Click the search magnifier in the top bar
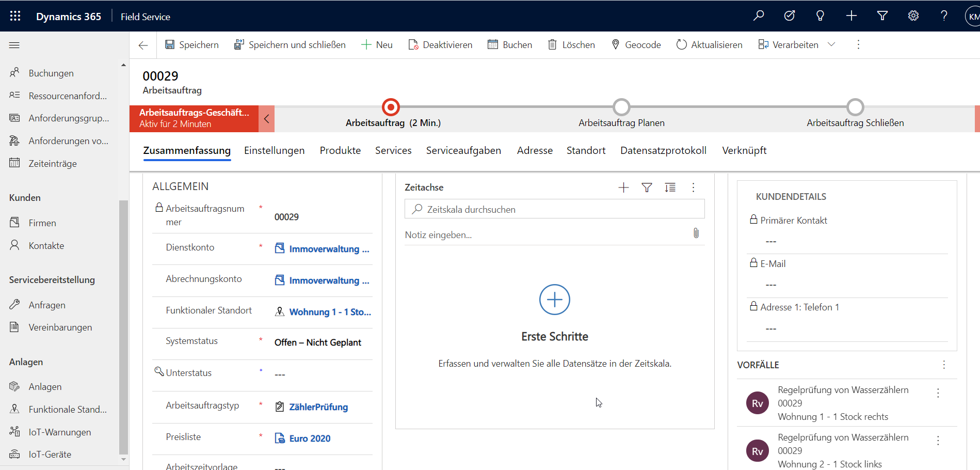 point(758,16)
